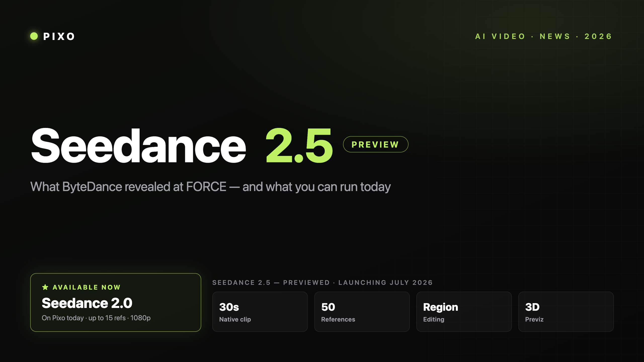This screenshot has width=644, height=362.
Task: Click the green '2.5' headline number
Action: click(x=299, y=146)
